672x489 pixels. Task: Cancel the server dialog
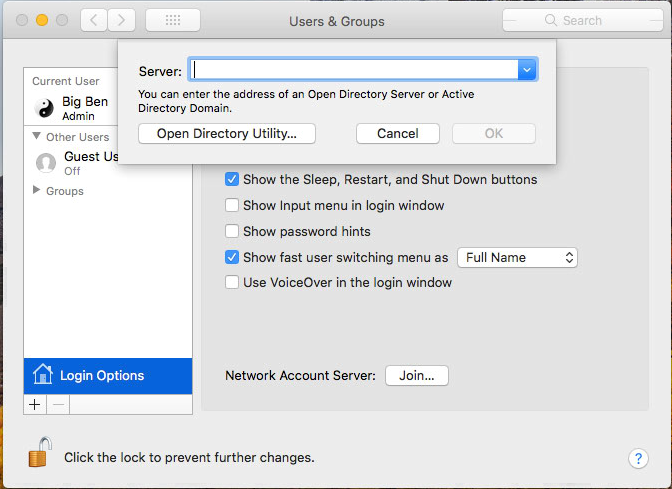pos(398,134)
